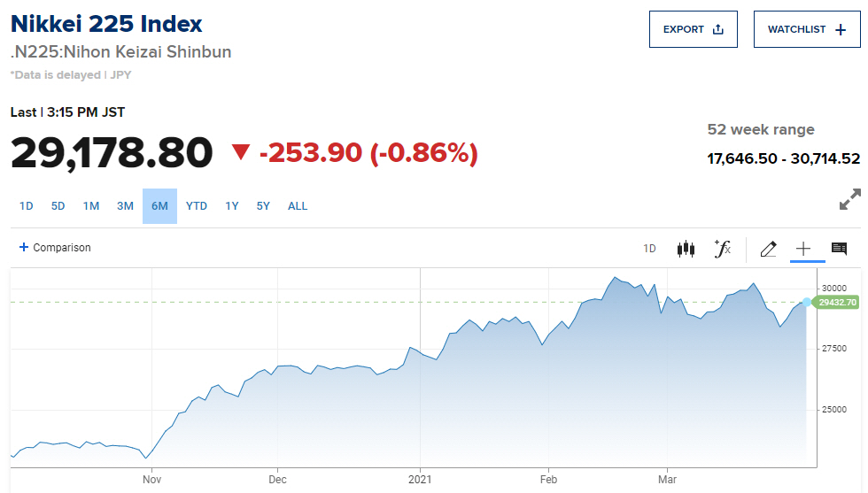Open the candlestick chart style menu
This screenshot has width=868, height=493.
686,249
